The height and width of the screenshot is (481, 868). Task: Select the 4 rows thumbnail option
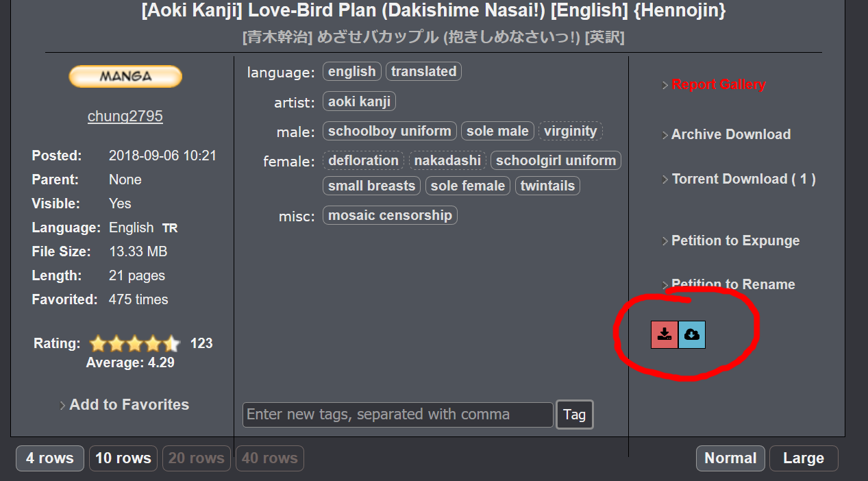(x=50, y=458)
